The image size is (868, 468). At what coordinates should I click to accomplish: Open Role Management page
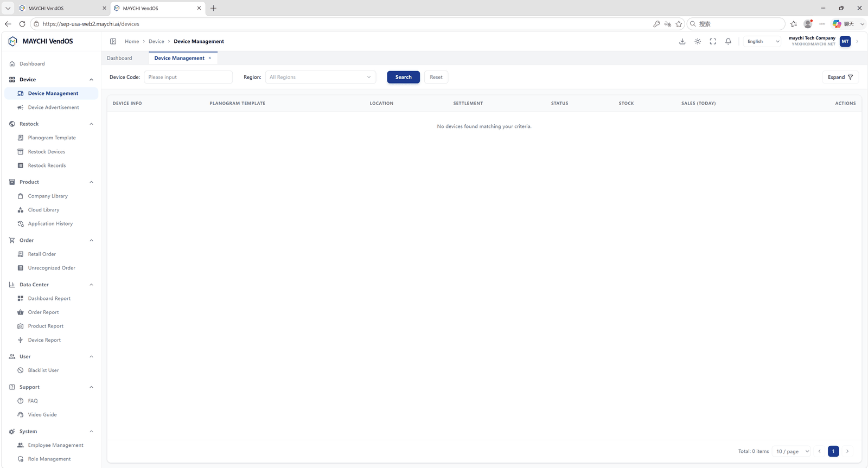click(51, 459)
